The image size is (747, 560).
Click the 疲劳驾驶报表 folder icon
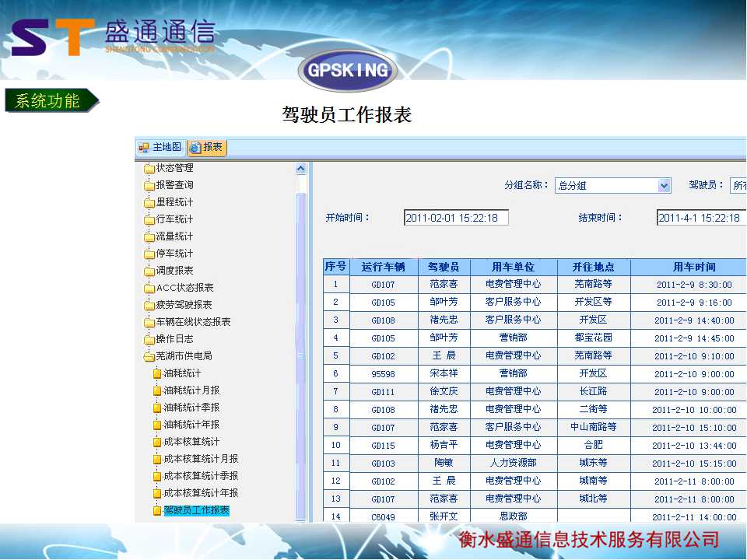point(149,306)
